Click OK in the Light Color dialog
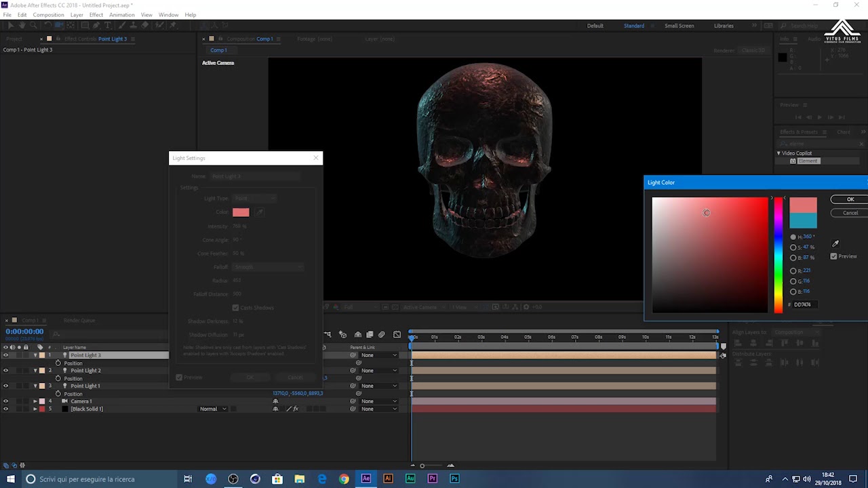 pyautogui.click(x=850, y=199)
